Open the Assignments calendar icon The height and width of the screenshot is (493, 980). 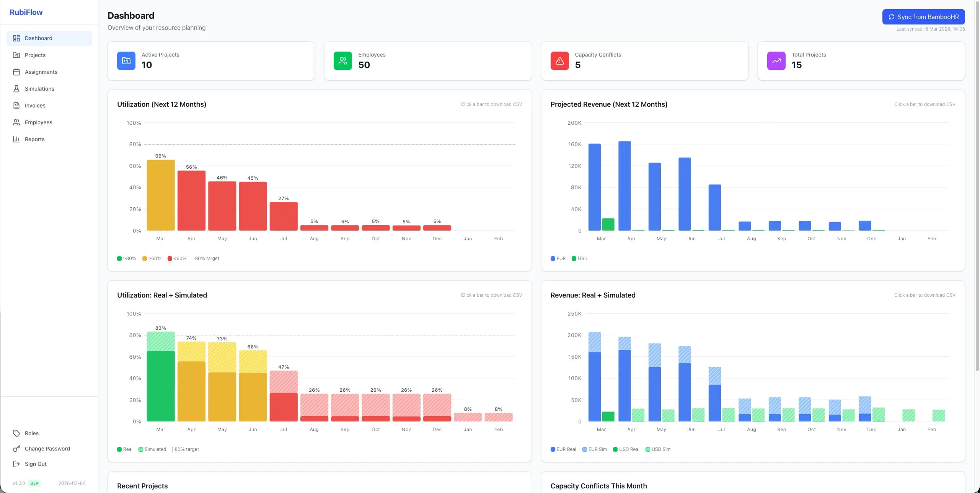click(16, 72)
